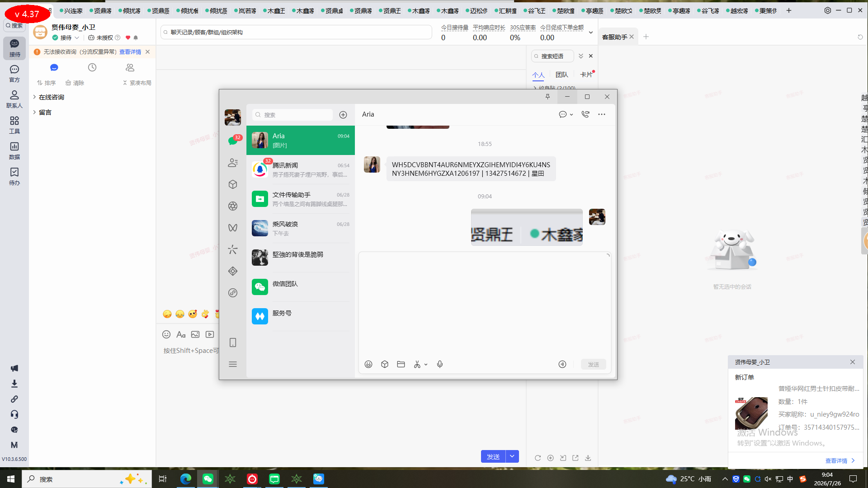
Task: Open the Channels butterfly icon in WeChat sidebar
Action: [x=233, y=228]
